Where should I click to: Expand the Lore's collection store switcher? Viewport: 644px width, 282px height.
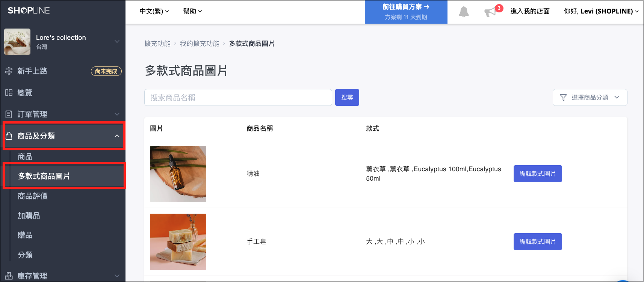[117, 41]
